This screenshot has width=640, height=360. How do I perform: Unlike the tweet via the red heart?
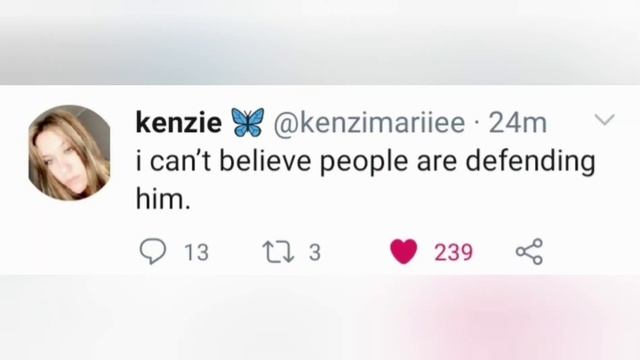404,251
